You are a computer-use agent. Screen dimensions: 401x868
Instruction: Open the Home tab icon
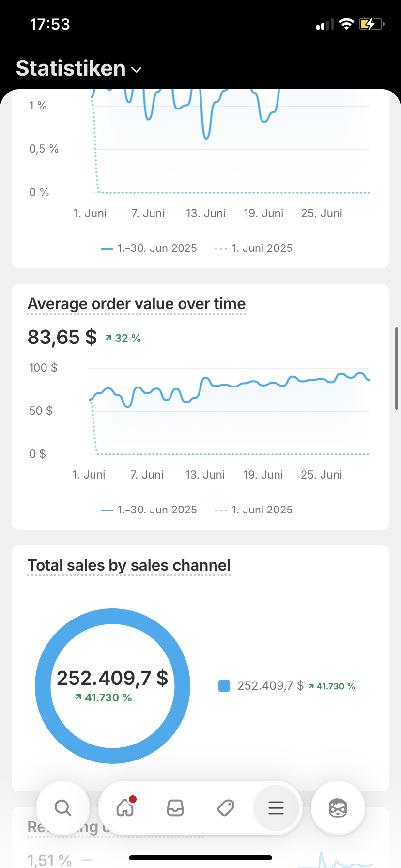pos(125,808)
